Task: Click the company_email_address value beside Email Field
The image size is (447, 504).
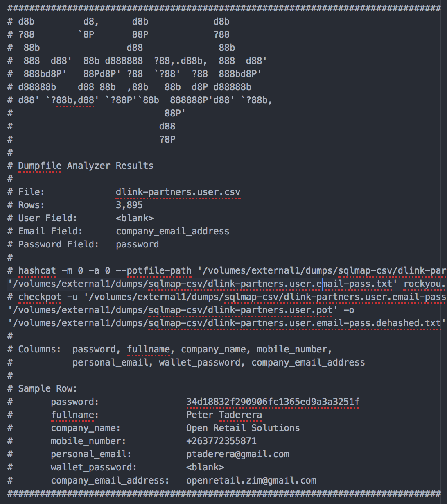Action: [172, 231]
